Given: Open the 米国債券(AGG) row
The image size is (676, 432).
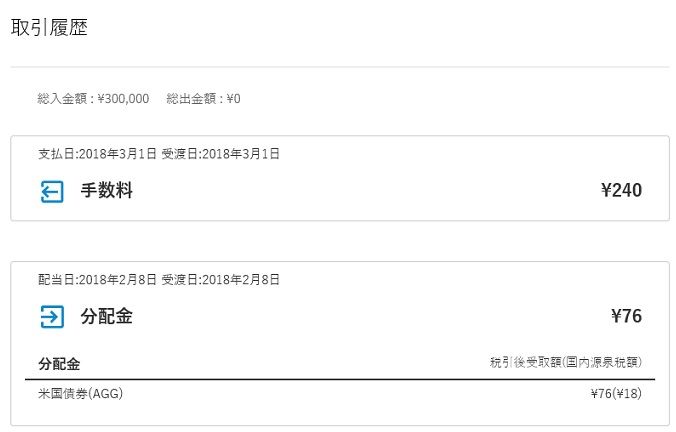Looking at the screenshot, I should click(80, 394).
